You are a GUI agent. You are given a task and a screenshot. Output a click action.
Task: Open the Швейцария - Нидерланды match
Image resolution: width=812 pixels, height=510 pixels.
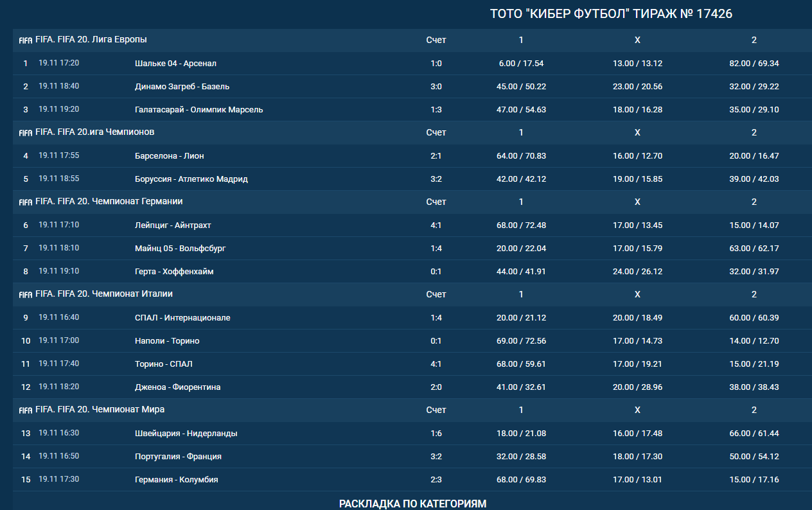coord(186,434)
